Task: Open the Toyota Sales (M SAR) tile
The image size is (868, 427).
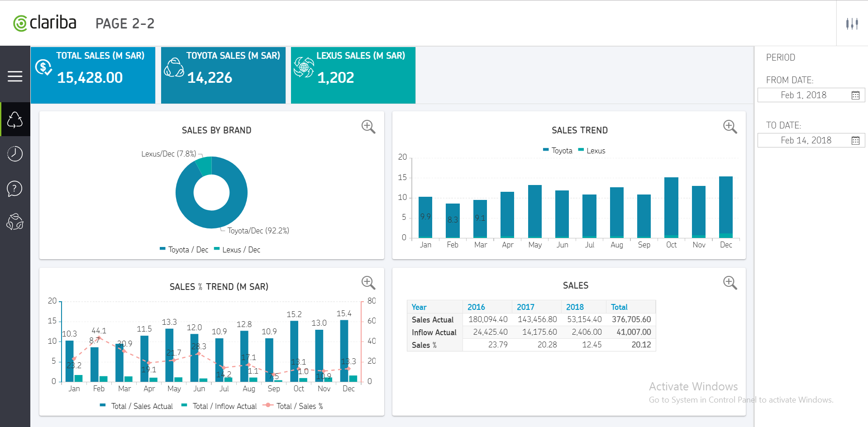Action: coord(223,75)
